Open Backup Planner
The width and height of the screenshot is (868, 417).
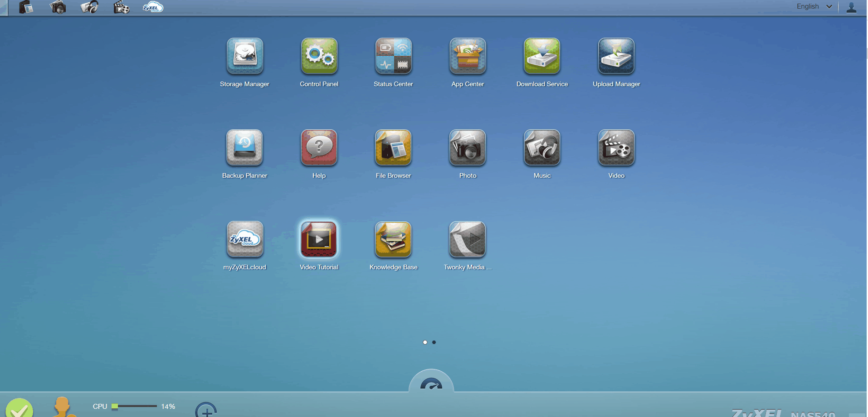pos(244,148)
